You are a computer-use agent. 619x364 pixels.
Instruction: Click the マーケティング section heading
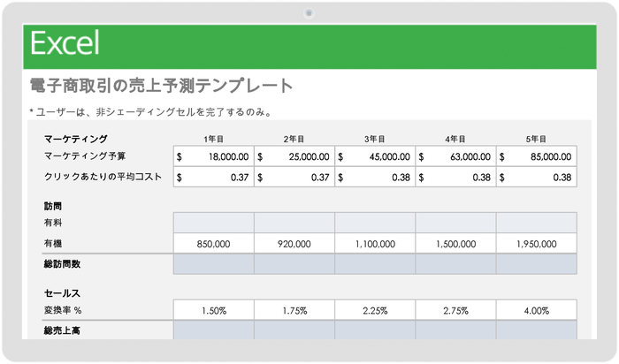pos(75,139)
